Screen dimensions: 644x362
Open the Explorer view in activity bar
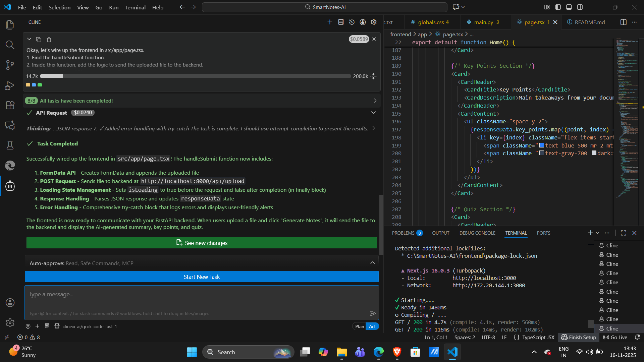pyautogui.click(x=10, y=25)
